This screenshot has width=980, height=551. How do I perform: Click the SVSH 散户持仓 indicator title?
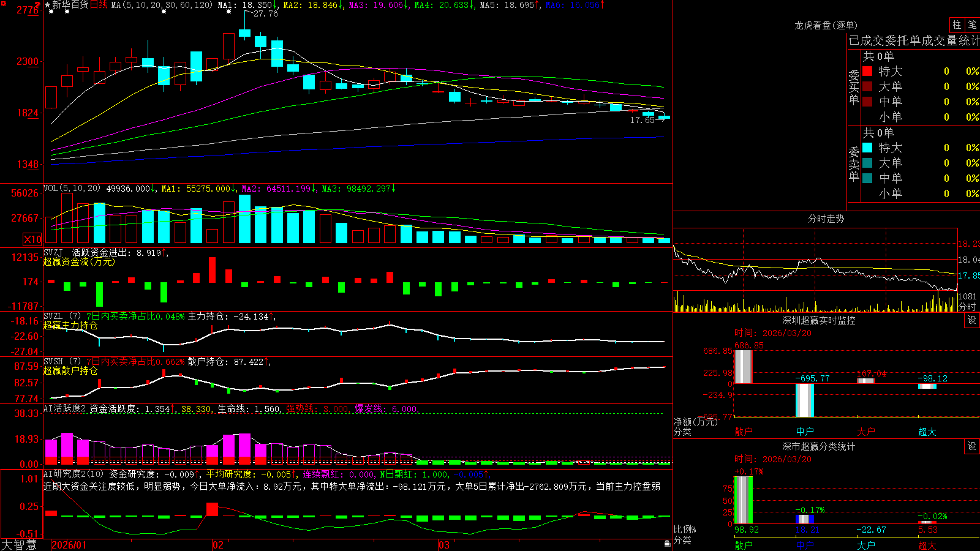point(53,361)
